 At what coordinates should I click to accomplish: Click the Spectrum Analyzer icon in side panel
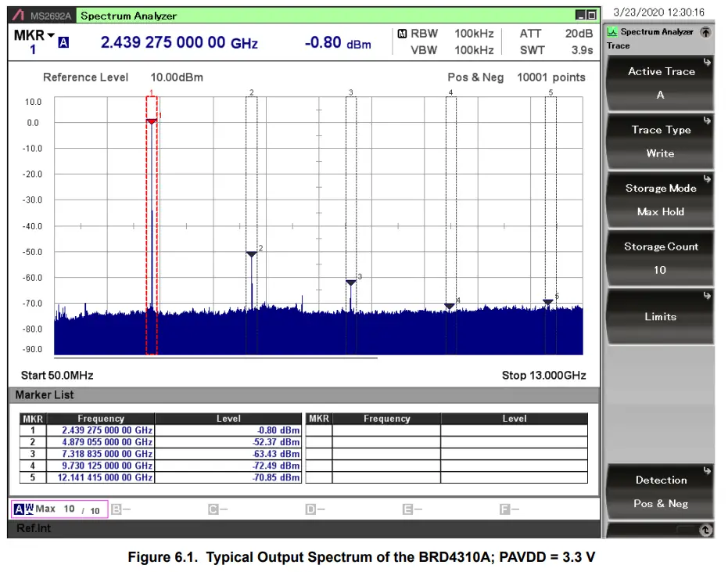612,32
